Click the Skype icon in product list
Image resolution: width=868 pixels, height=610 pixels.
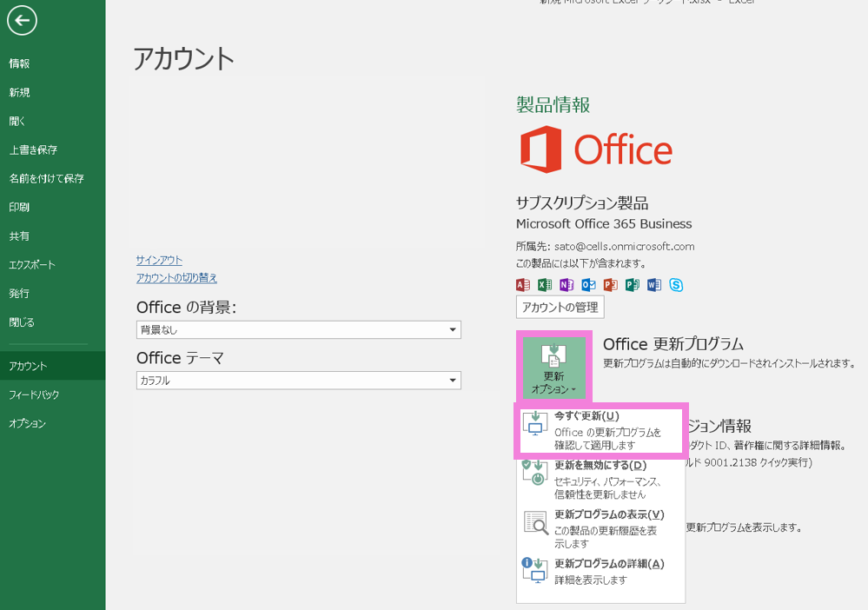point(676,285)
